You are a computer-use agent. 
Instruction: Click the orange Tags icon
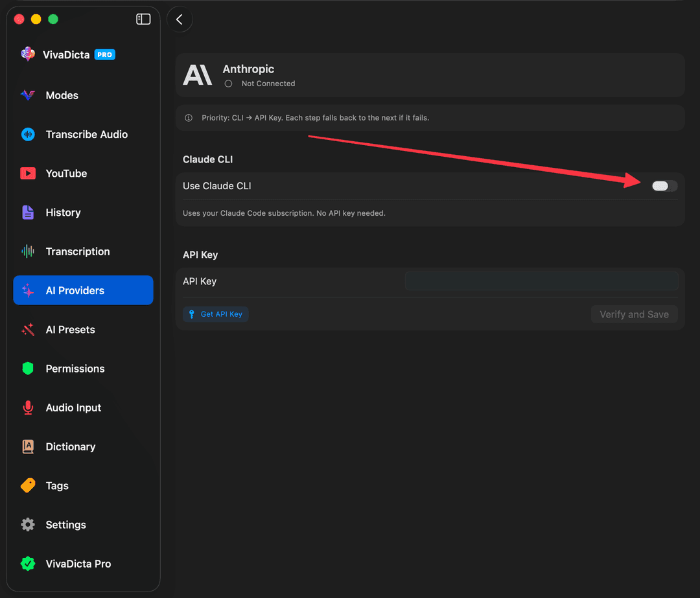pyautogui.click(x=28, y=485)
